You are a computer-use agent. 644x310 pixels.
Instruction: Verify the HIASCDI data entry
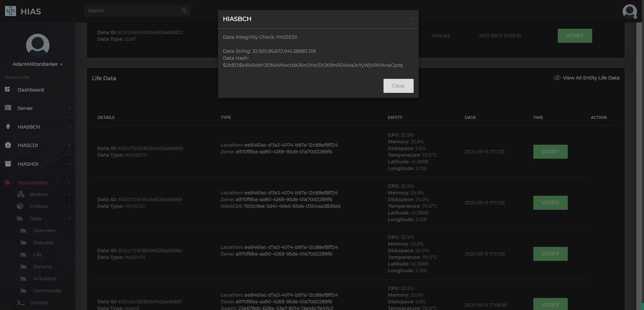click(x=550, y=203)
